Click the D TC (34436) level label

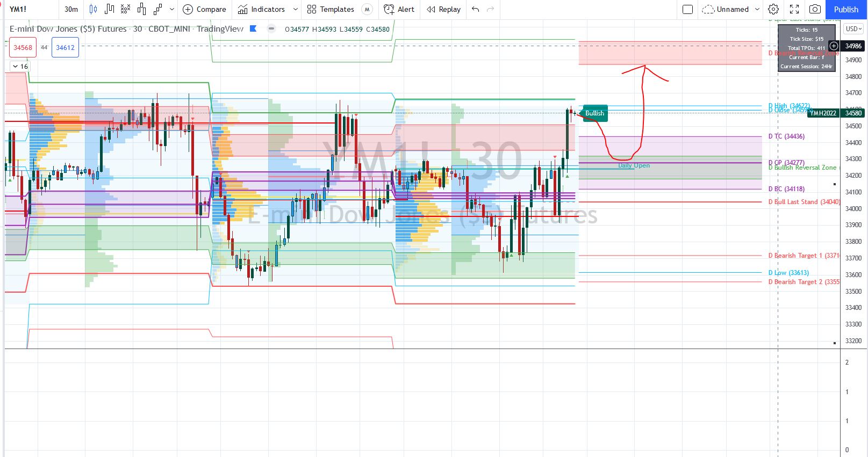tap(786, 136)
